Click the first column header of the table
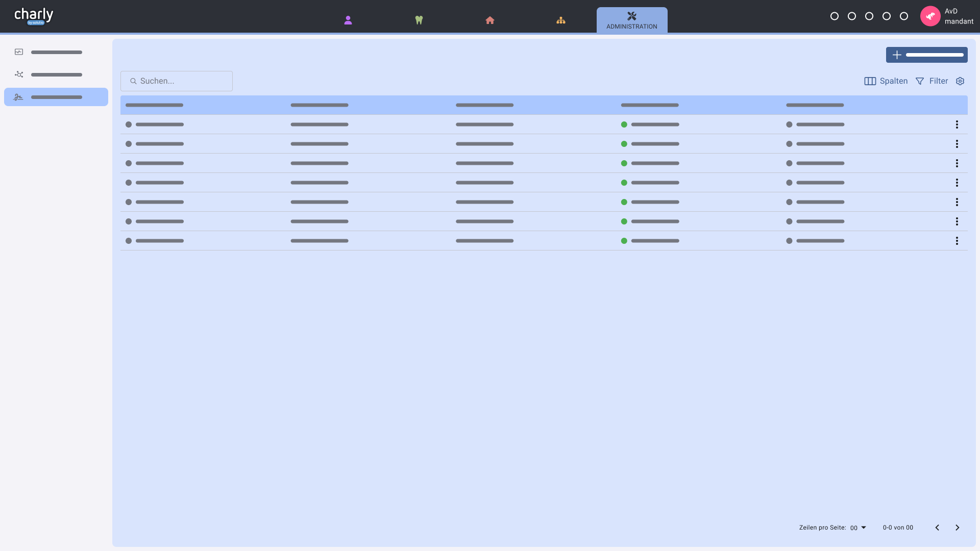This screenshot has width=980, height=551. (154, 105)
